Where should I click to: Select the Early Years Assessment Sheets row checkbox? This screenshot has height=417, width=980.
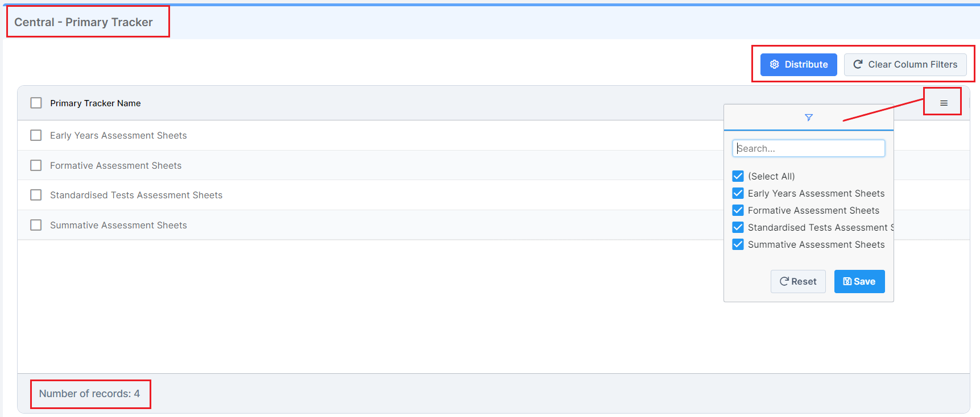36,135
